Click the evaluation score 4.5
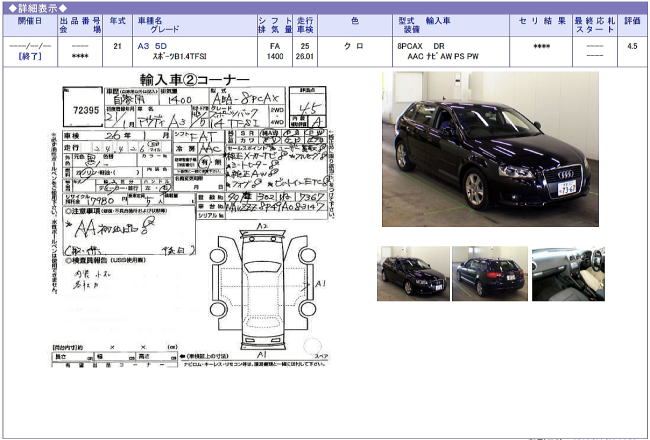650x440 pixels. click(x=632, y=46)
